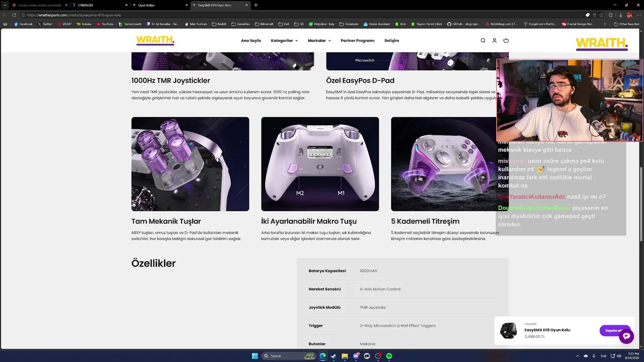Open the purple live chat bubble
Screen dimensions: 644x362
tap(626, 336)
